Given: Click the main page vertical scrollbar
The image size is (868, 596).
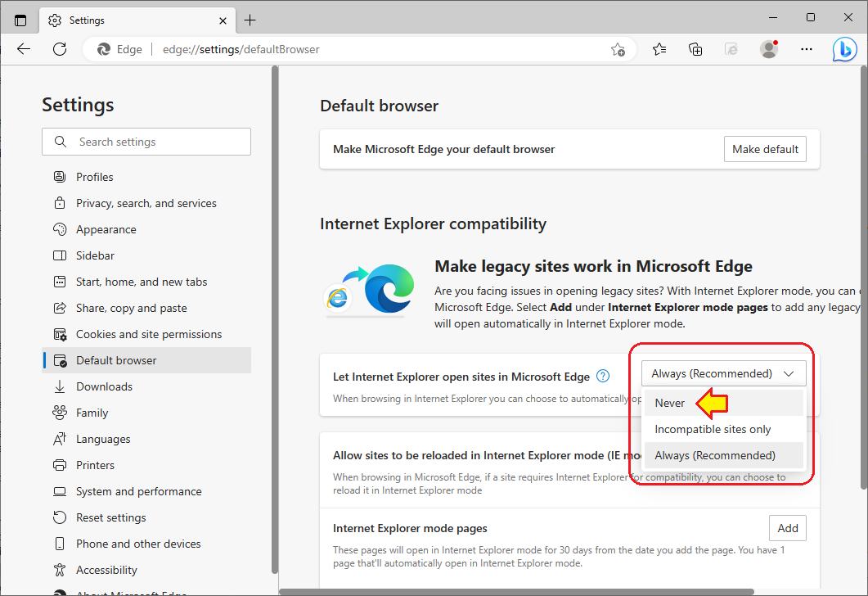Looking at the screenshot, I should [864, 277].
